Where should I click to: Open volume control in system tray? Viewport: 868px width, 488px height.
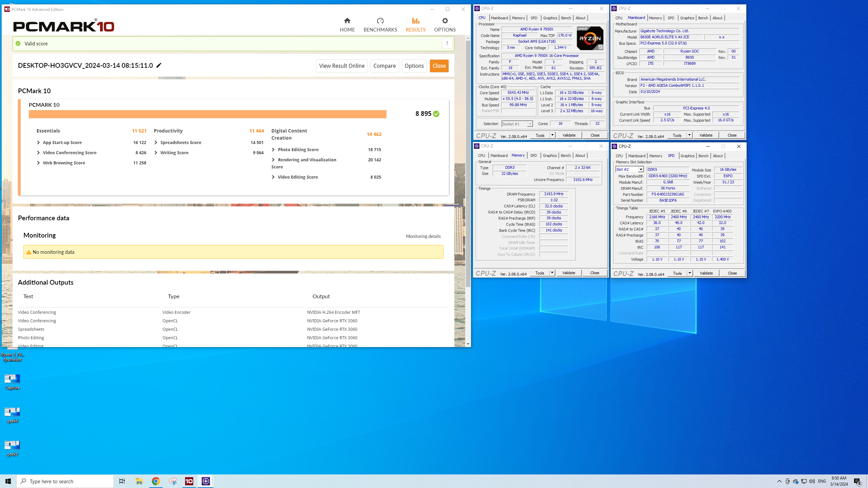(x=812, y=481)
